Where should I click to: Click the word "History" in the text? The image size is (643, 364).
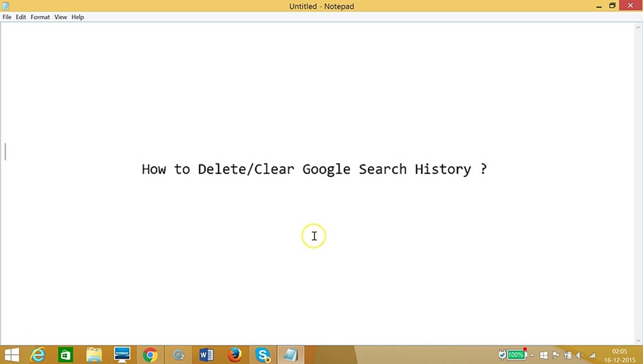coord(443,169)
